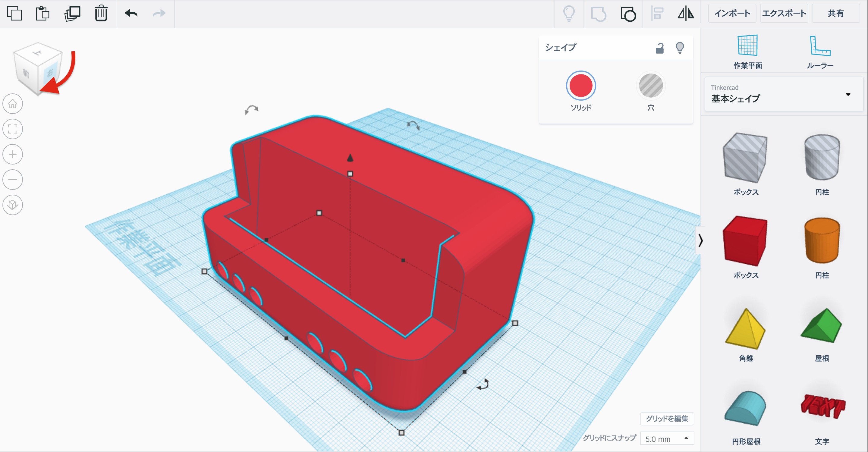This screenshot has width=868, height=452.
Task: Click the lock icon in the Shape panel
Action: [x=659, y=48]
